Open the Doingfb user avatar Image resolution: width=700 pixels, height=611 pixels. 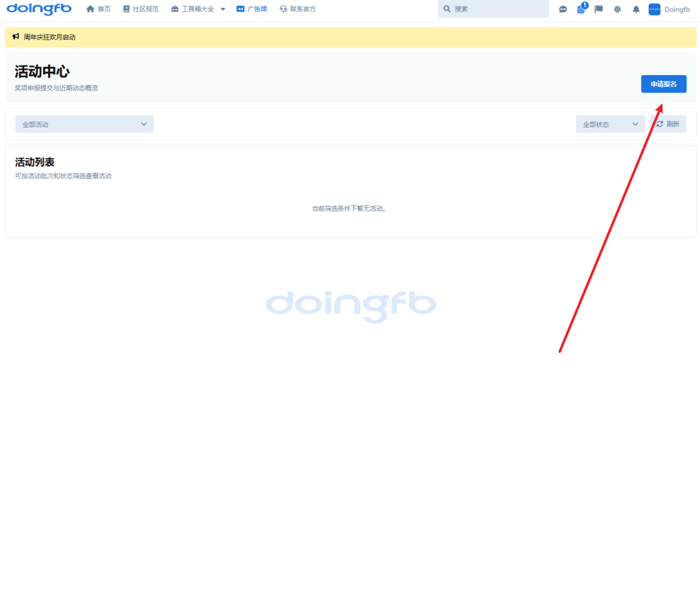pos(655,9)
